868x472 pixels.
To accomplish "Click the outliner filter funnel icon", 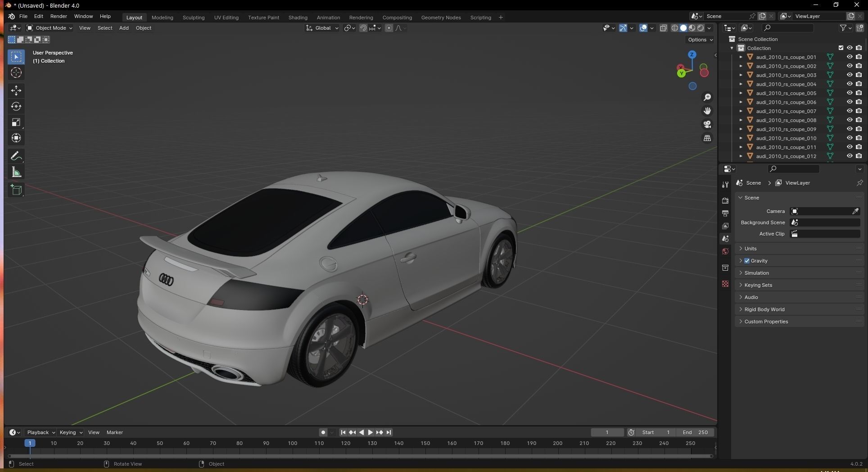I will [843, 28].
